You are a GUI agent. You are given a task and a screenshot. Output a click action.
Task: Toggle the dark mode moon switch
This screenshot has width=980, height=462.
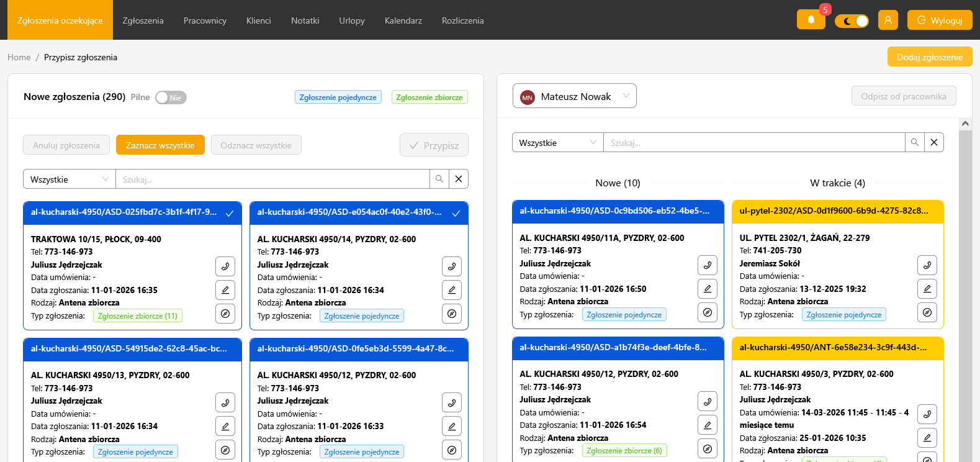852,21
